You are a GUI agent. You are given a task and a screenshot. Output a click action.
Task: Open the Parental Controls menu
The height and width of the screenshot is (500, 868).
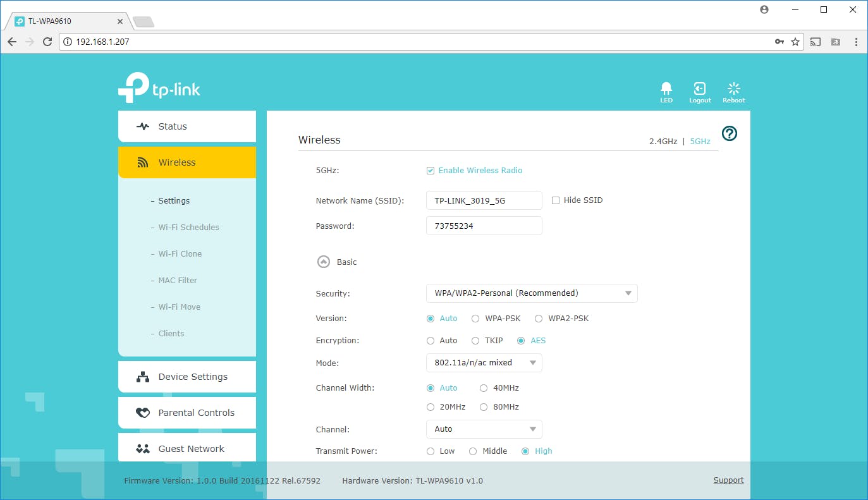(x=187, y=413)
